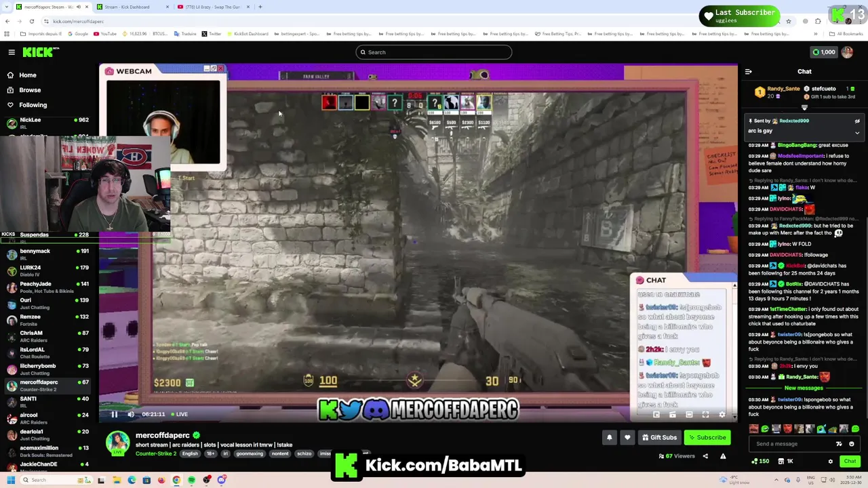Select LURK24 Diablo IV channel
The height and width of the screenshot is (488, 868).
[x=47, y=270]
